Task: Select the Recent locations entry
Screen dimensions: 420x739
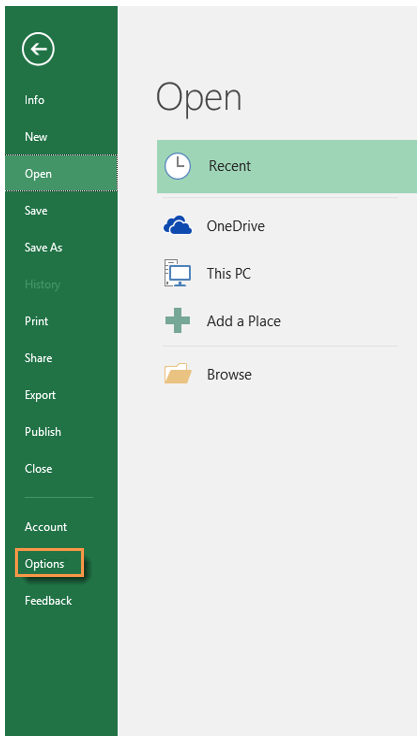Action: tap(287, 166)
